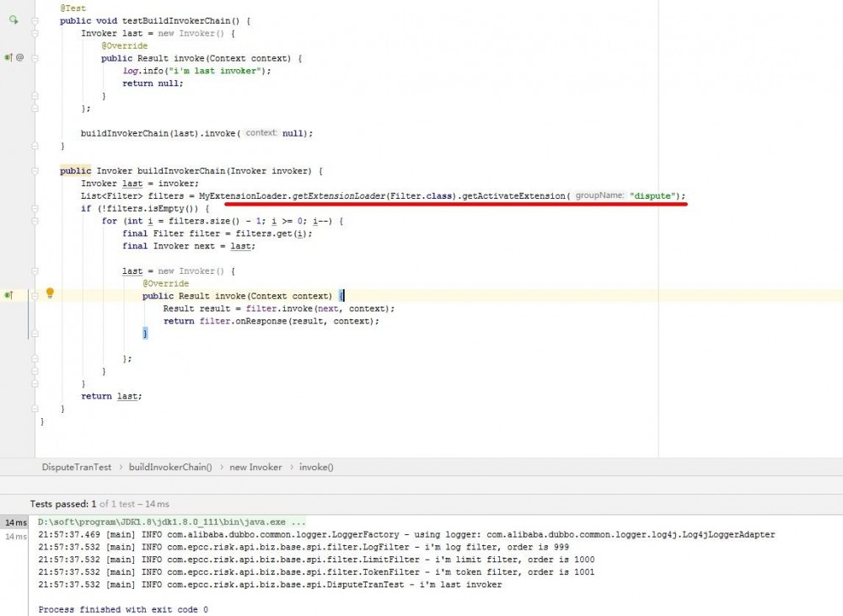Click the @ gutter marker beside first invoke
Viewport: 843px width, 616px height.
click(19, 57)
